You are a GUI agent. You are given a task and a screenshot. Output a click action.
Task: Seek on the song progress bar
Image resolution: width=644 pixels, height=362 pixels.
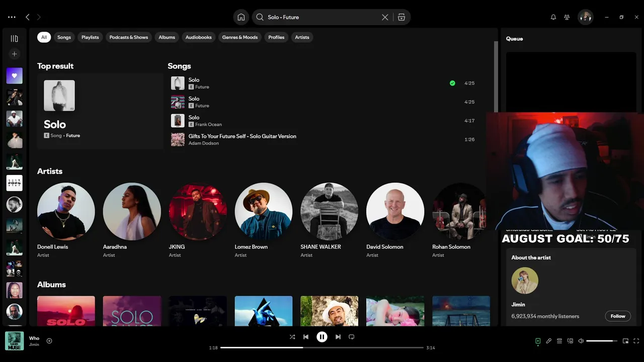click(322, 347)
